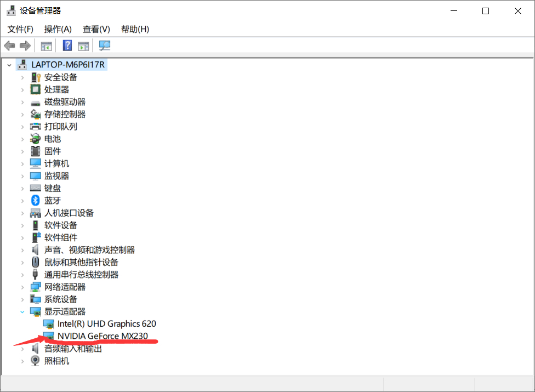
Task: Click the 监视器 monitor icon
Action: point(36,176)
